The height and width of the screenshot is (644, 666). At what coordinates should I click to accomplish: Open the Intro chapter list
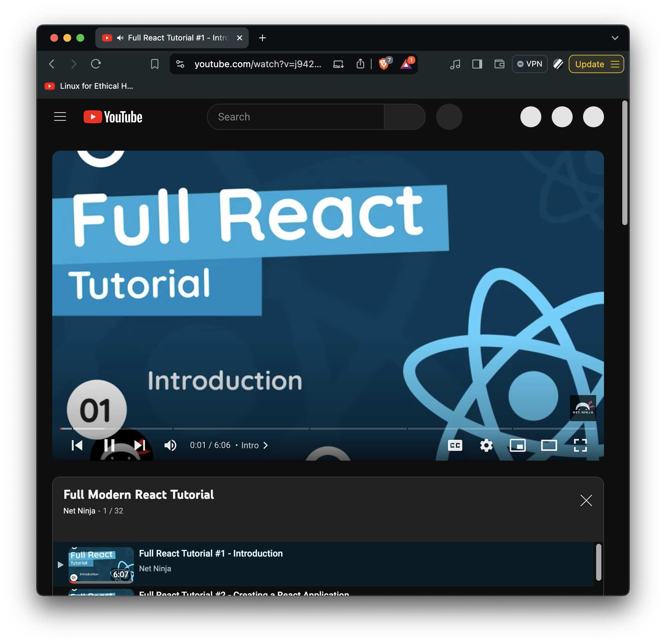coord(255,445)
